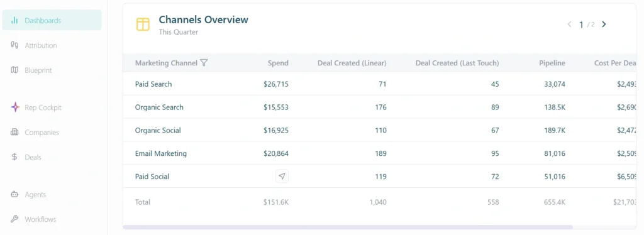Screen dimensions: 644x235
Task: Click the This Quarter subtitle
Action: tap(179, 32)
